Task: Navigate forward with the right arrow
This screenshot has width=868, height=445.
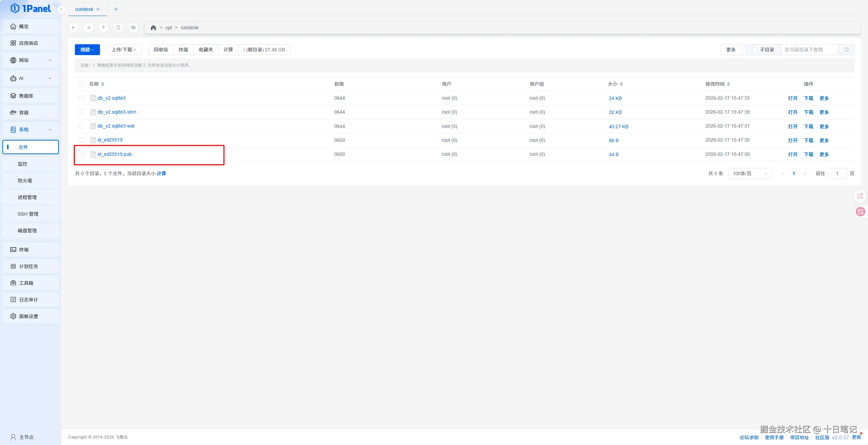Action: (x=88, y=28)
